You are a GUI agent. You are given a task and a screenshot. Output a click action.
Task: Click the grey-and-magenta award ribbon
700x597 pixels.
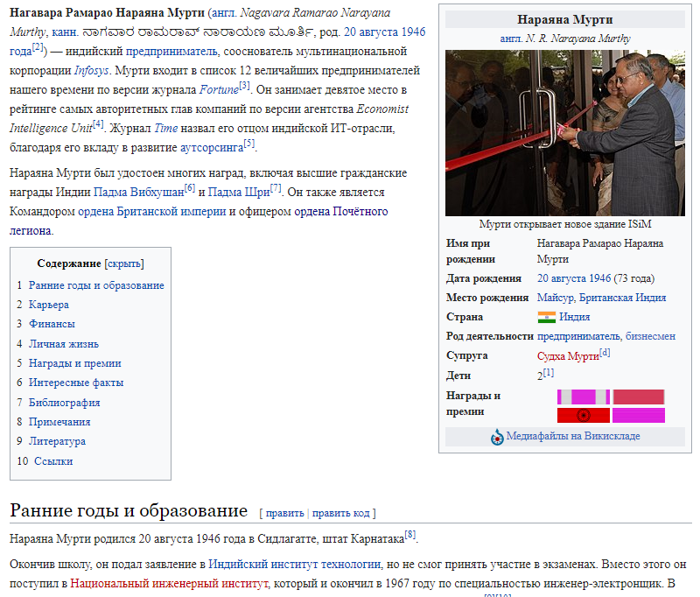coord(583,397)
